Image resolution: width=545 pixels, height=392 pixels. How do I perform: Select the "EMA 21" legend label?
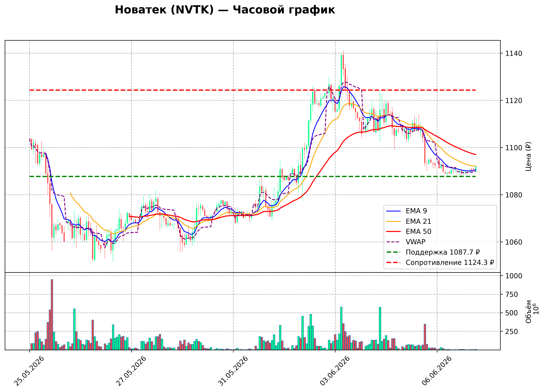[x=418, y=221]
